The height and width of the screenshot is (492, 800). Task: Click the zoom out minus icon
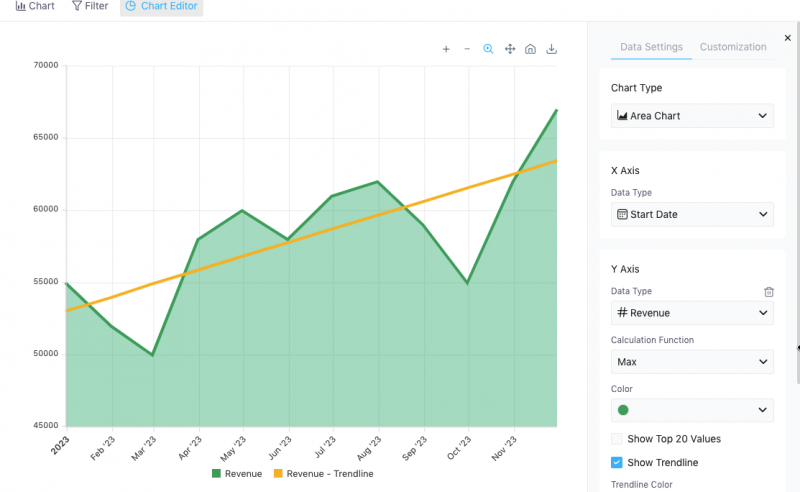tap(467, 49)
